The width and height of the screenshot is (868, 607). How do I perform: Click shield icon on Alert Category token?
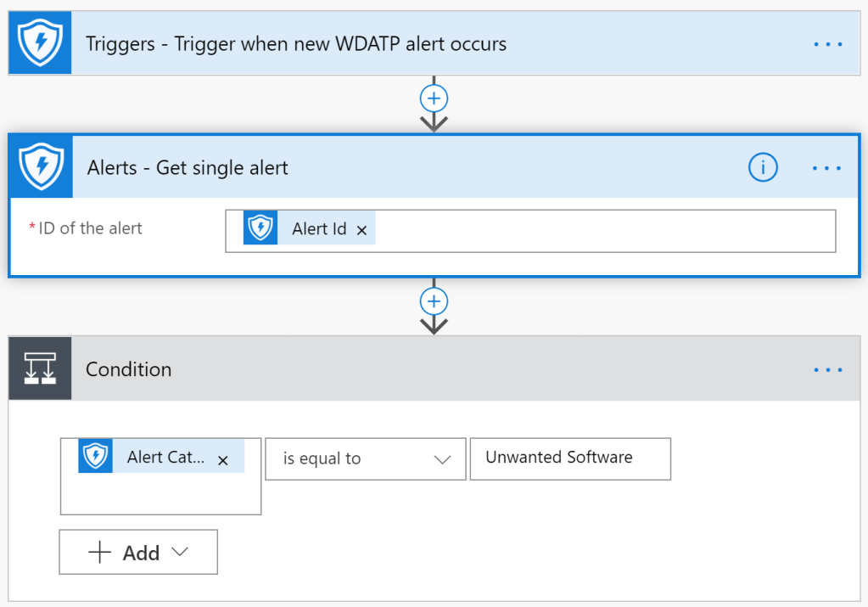pyautogui.click(x=96, y=457)
